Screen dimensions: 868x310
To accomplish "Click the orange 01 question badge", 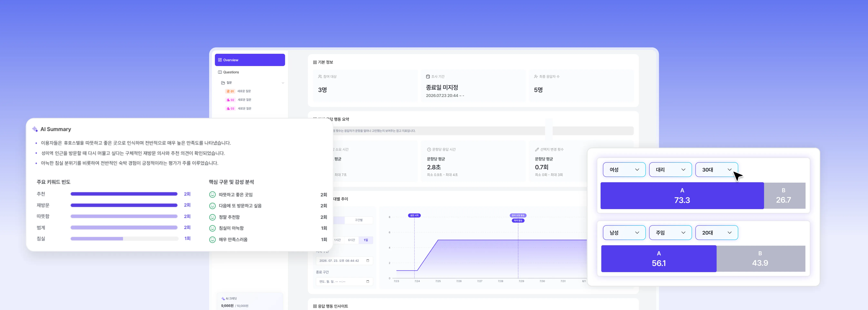I will [x=230, y=91].
